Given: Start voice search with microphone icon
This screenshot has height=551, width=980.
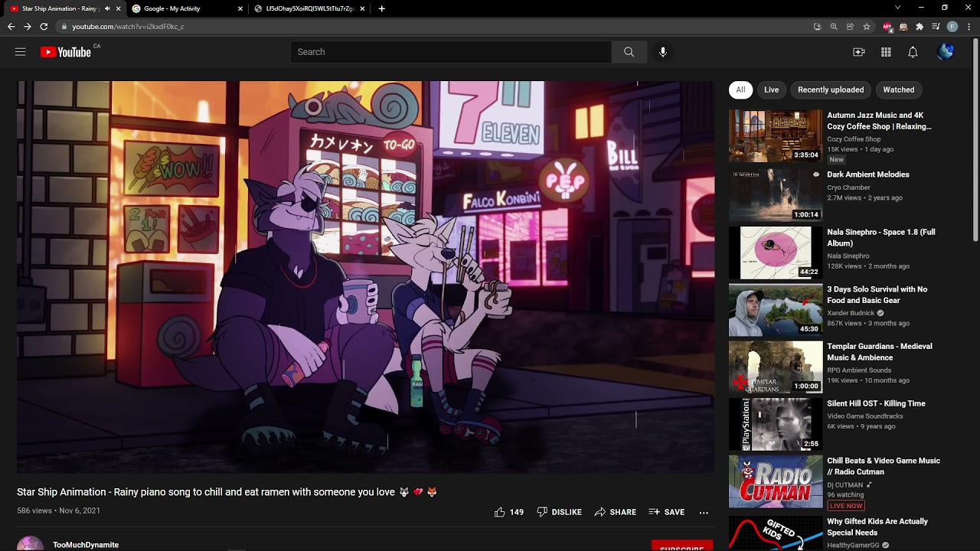Looking at the screenshot, I should point(663,52).
